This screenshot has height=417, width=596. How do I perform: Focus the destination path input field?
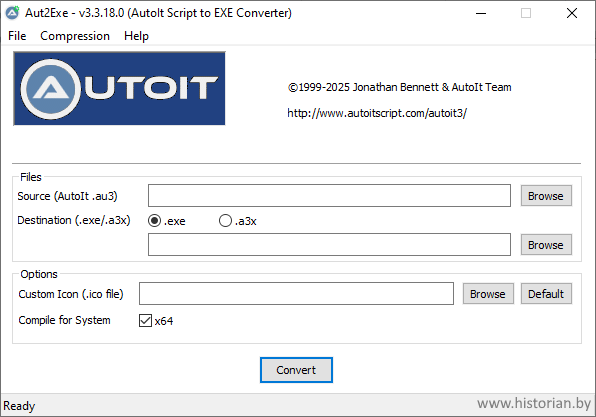[329, 245]
